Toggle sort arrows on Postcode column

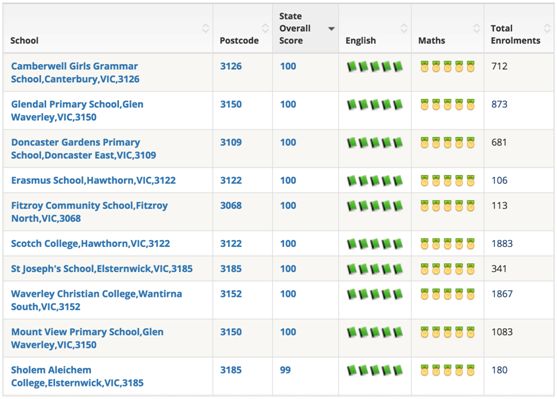(265, 28)
